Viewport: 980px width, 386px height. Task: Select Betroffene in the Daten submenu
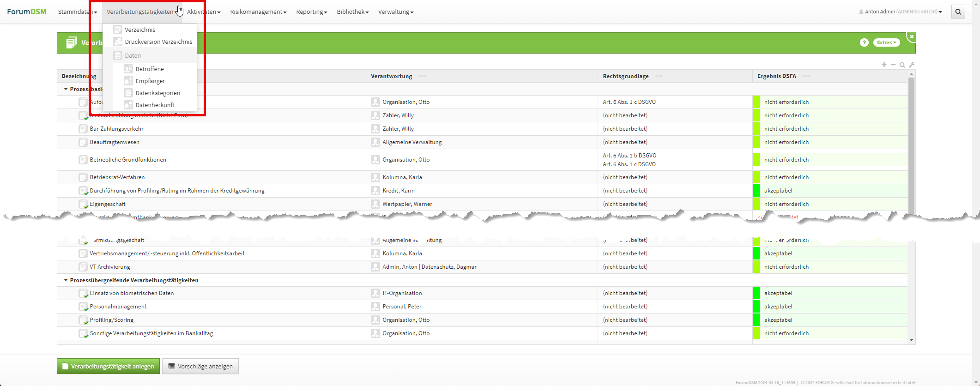[149, 69]
